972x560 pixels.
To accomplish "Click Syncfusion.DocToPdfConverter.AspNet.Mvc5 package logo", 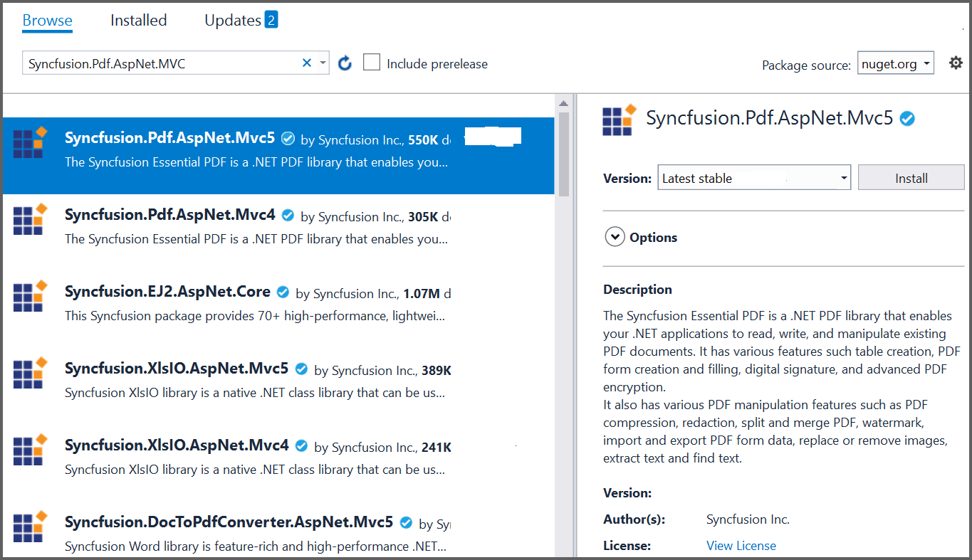I will 30,527.
